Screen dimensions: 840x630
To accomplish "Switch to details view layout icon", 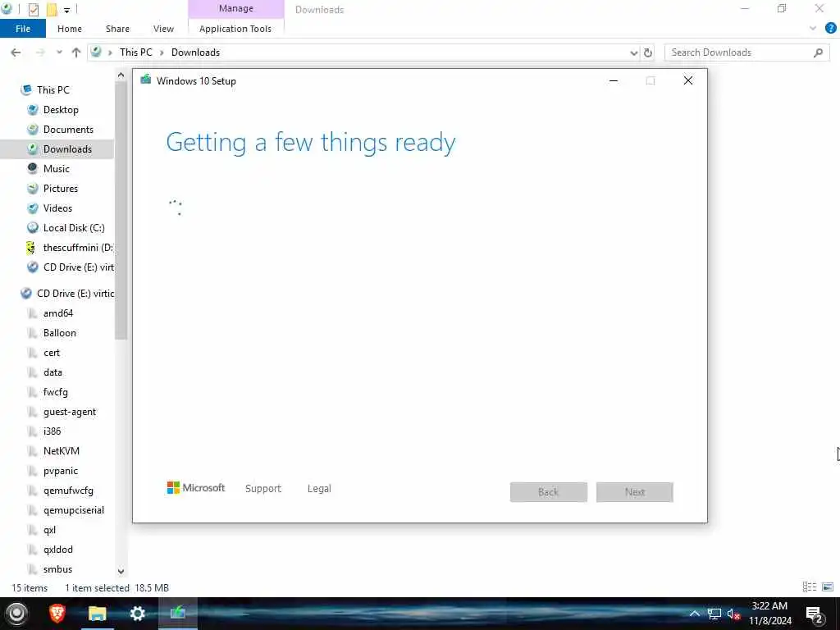I will tap(810, 587).
